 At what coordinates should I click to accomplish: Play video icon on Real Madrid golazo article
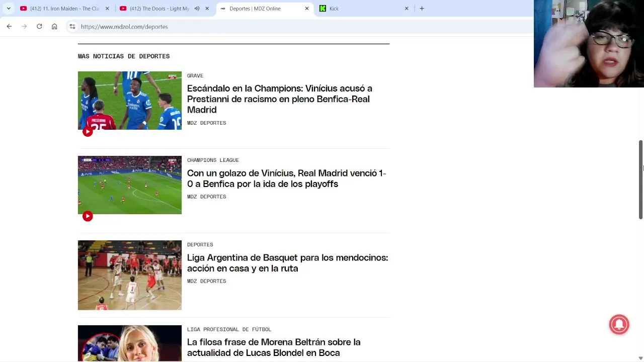pyautogui.click(x=88, y=216)
